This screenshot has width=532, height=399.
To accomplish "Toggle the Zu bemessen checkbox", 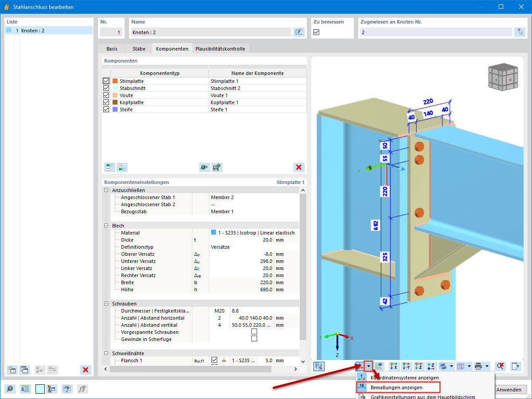I will pos(317,32).
